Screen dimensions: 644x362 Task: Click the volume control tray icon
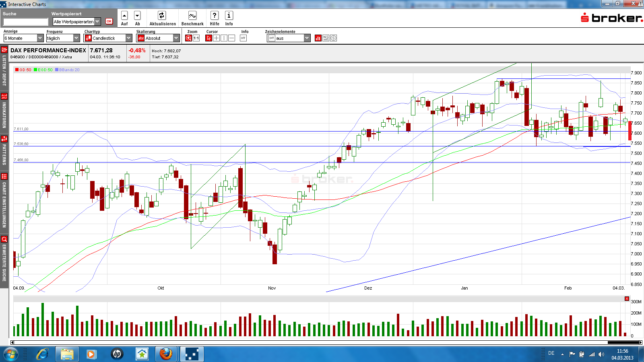(601, 354)
